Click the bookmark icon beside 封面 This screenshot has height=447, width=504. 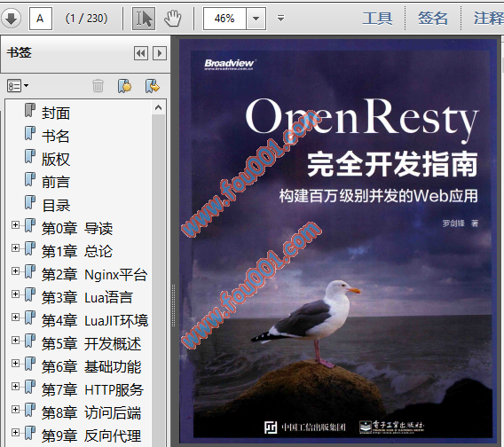30,110
